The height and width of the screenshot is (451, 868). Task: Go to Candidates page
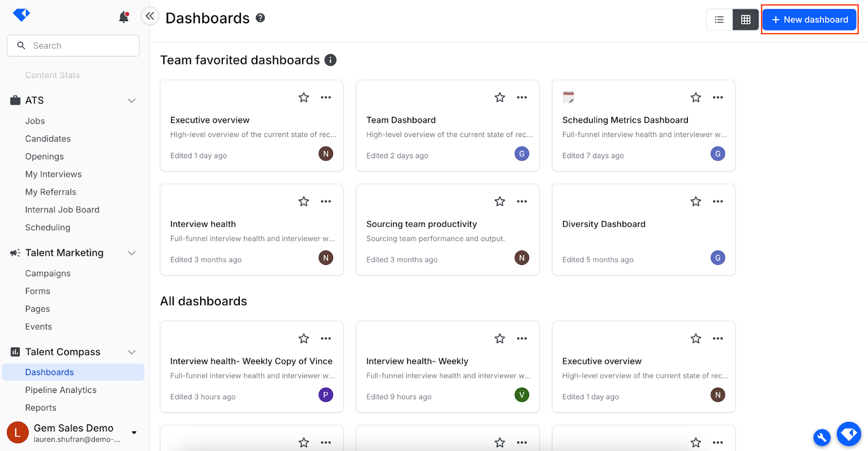point(48,139)
